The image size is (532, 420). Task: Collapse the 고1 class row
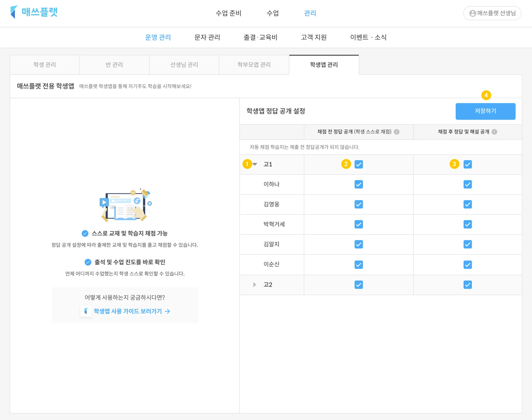pos(255,164)
